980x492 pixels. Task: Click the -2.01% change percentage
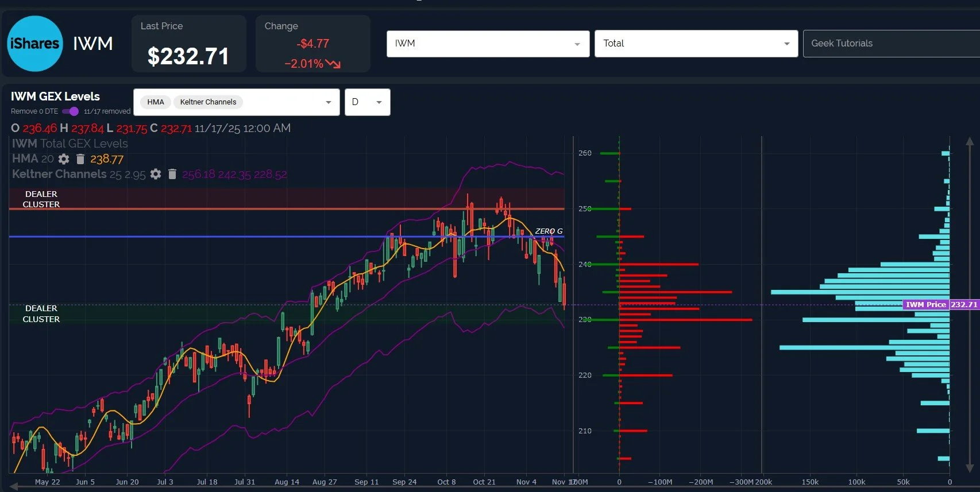(304, 64)
